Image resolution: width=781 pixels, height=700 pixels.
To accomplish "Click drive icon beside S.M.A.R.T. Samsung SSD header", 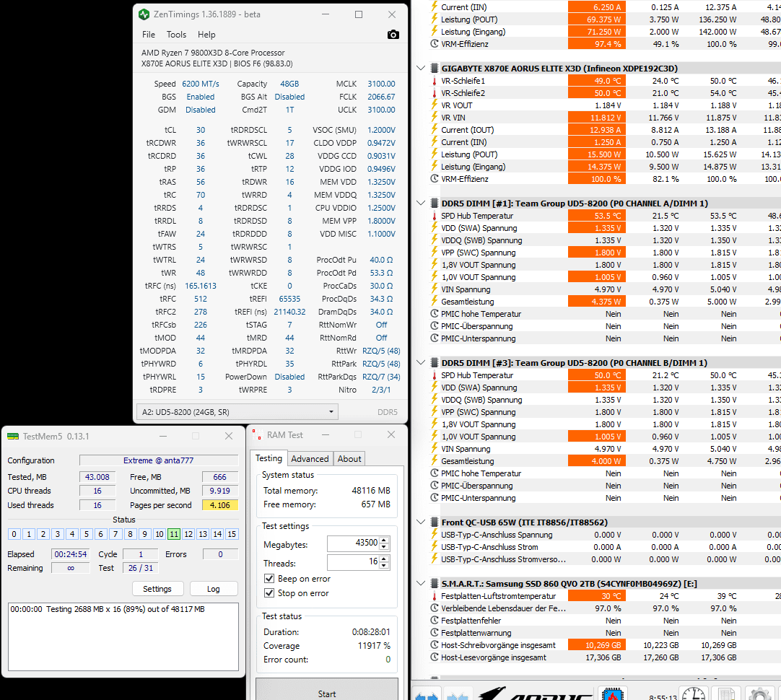I will point(435,584).
